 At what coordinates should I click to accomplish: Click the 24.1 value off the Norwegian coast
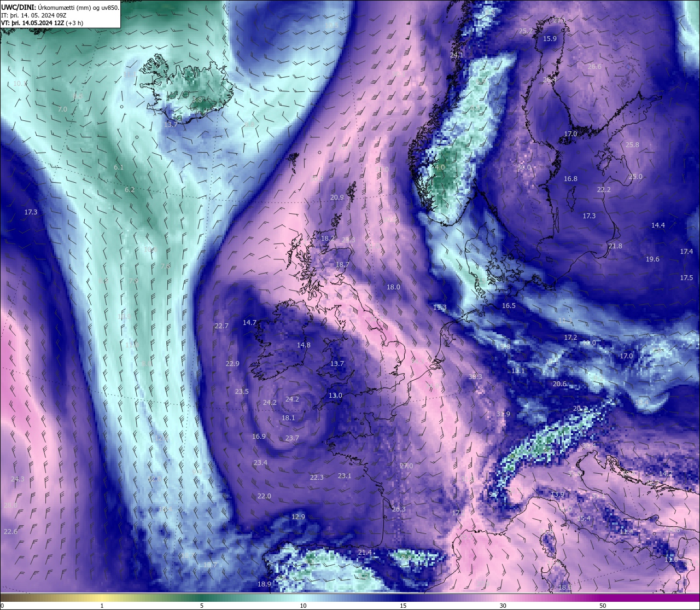coord(457,55)
